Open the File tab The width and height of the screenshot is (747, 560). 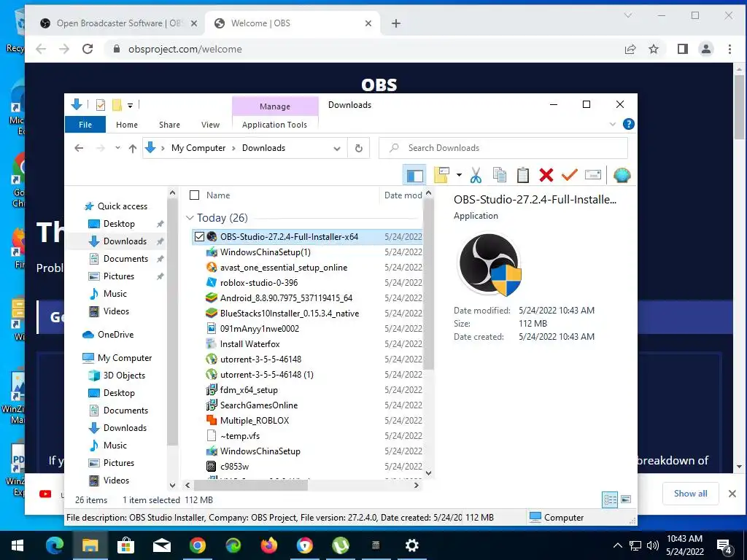85,125
